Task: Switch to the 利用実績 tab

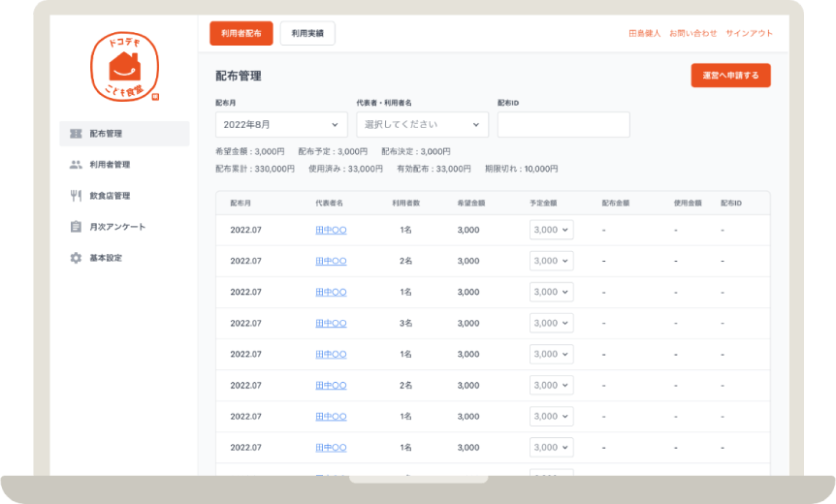Action: click(x=307, y=33)
